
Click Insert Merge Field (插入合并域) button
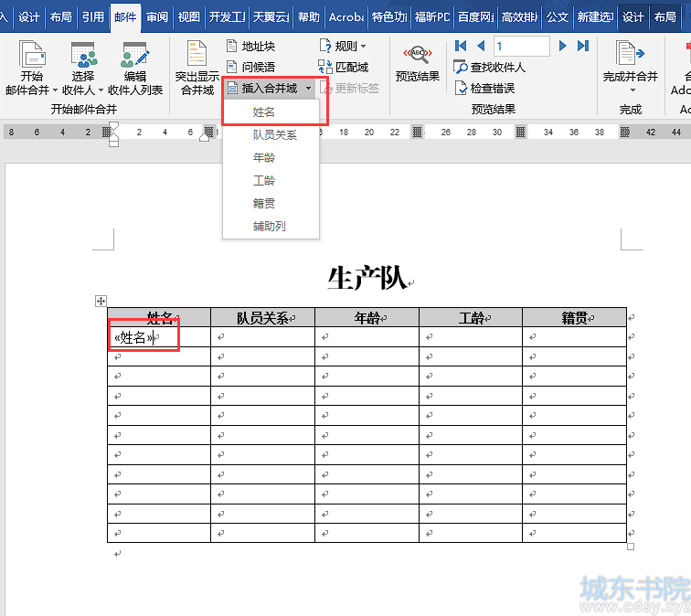point(263,88)
